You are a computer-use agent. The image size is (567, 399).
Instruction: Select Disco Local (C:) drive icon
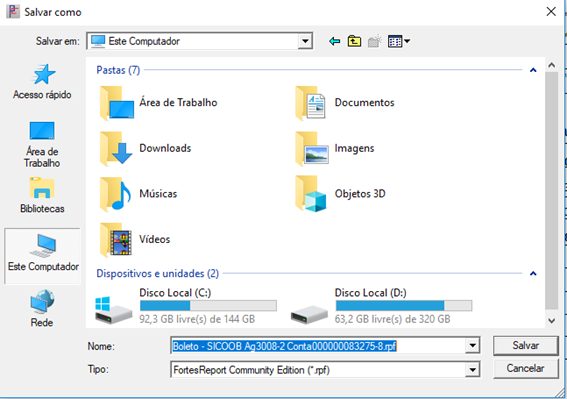click(114, 310)
